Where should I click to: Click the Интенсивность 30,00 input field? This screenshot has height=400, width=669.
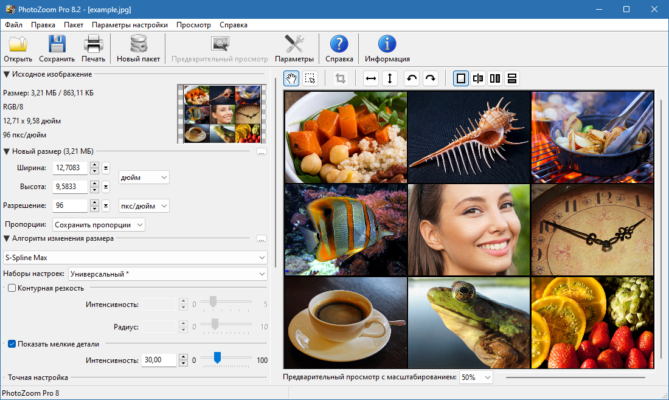tap(159, 360)
